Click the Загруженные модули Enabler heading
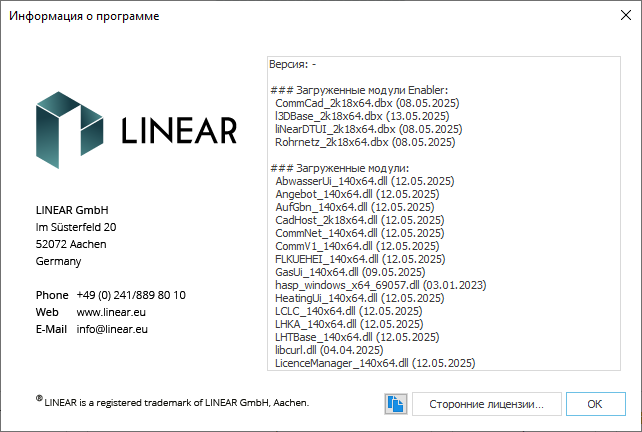This screenshot has height=432, width=642. [x=359, y=90]
